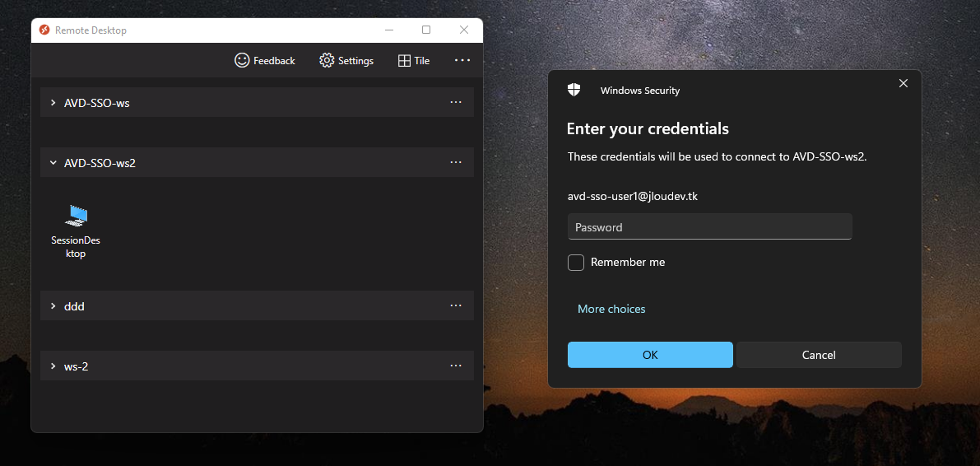The height and width of the screenshot is (466, 980).
Task: Expand the ddd workspace
Action: point(53,306)
